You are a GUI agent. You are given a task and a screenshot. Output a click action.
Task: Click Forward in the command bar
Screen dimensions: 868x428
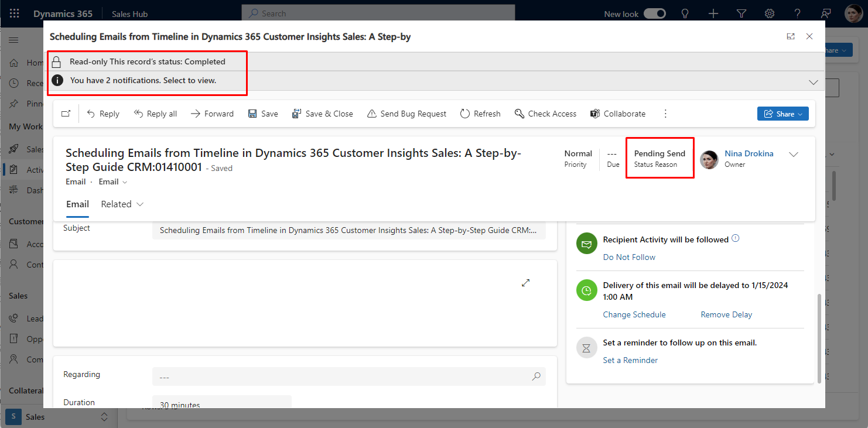212,114
